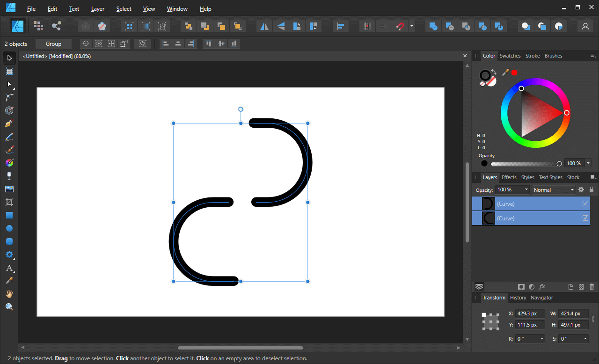Screen dimensions: 599x364
Task: Choose the Vector Brush tool
Action: 9,149
